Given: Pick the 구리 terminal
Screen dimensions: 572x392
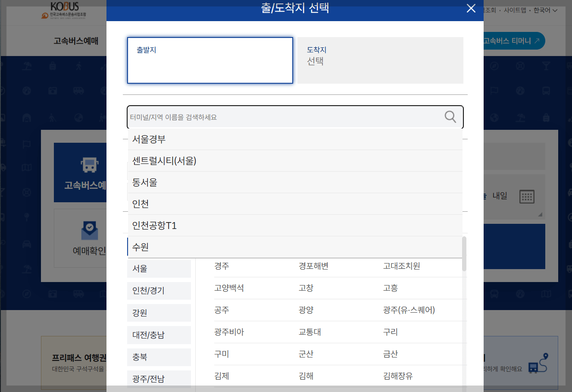Looking at the screenshot, I should pyautogui.click(x=391, y=332).
